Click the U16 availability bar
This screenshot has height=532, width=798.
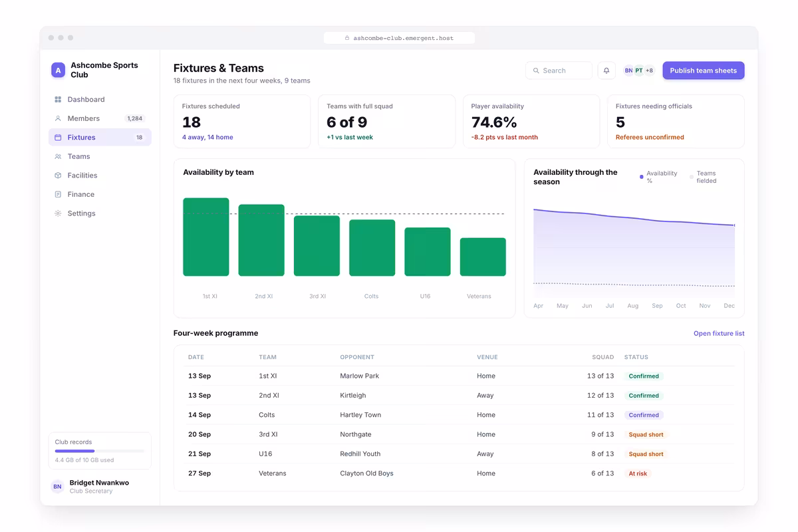[428, 251]
